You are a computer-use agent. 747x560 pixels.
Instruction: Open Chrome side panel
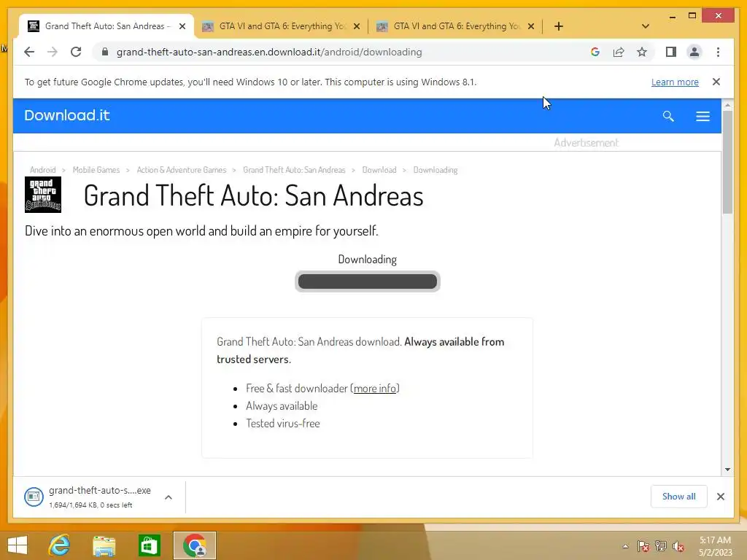pos(671,52)
